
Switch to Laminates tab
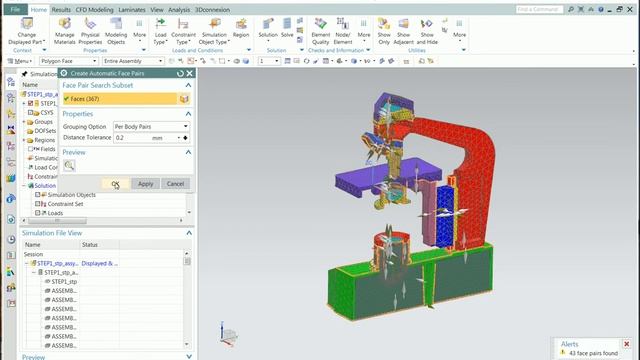point(131,9)
